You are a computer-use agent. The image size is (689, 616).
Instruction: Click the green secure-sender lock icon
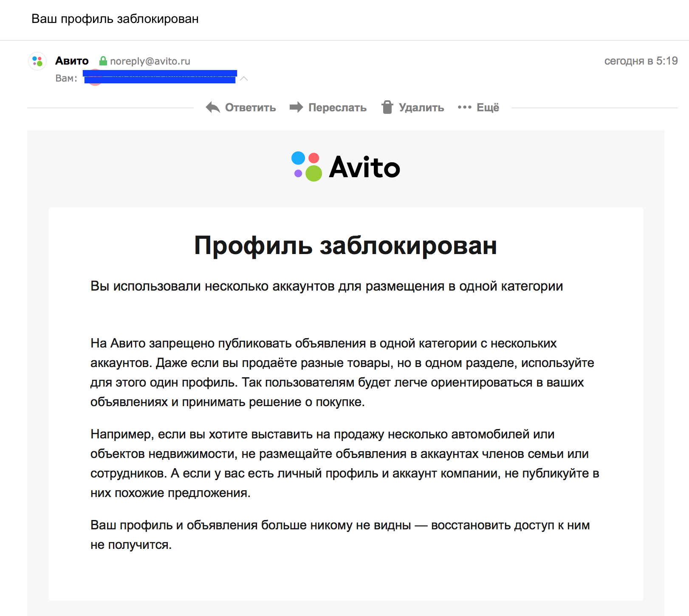point(103,61)
